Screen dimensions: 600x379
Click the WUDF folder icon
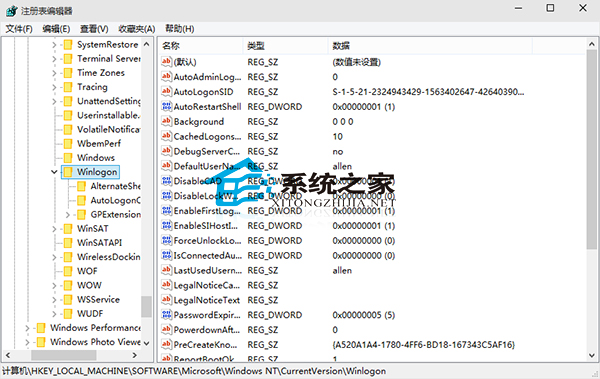(68, 314)
